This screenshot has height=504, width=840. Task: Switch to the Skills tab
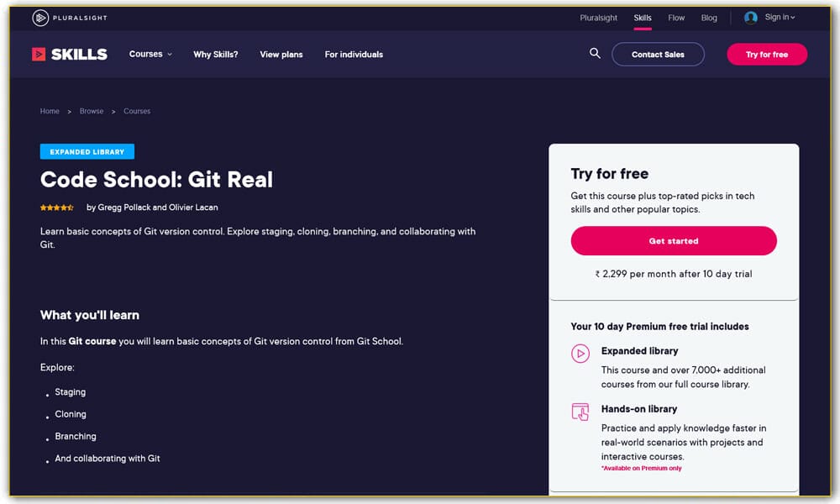(x=643, y=18)
